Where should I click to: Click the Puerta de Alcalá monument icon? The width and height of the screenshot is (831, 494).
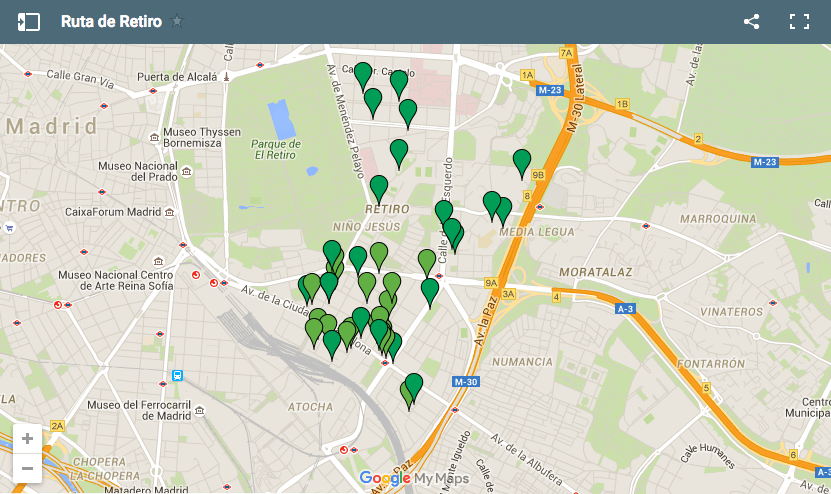click(x=226, y=77)
